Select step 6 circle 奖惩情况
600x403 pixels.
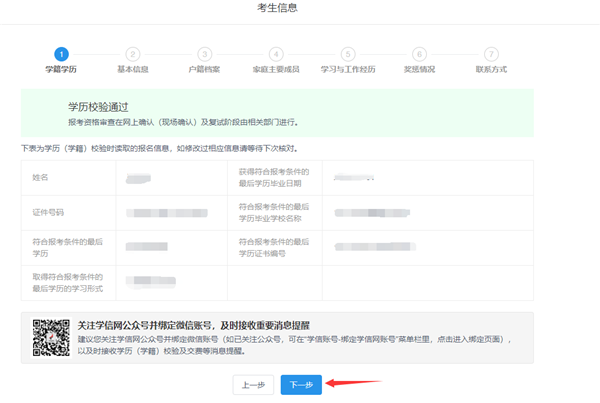[419, 54]
